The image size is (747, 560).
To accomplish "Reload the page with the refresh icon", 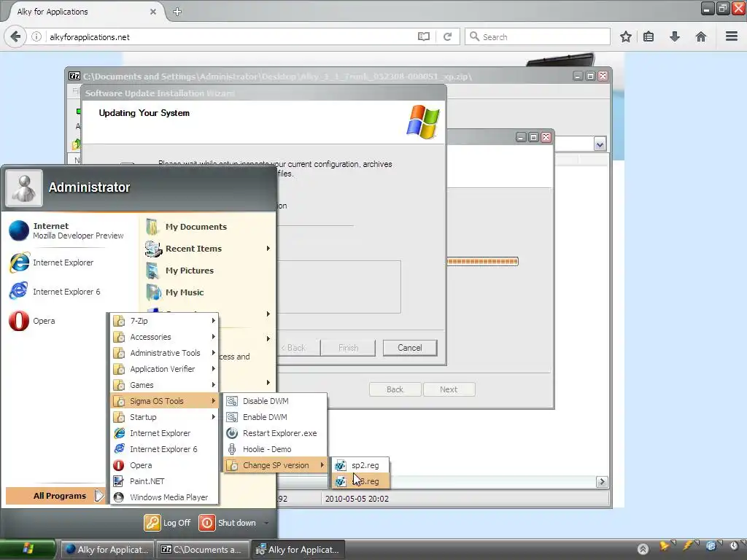I will [447, 36].
